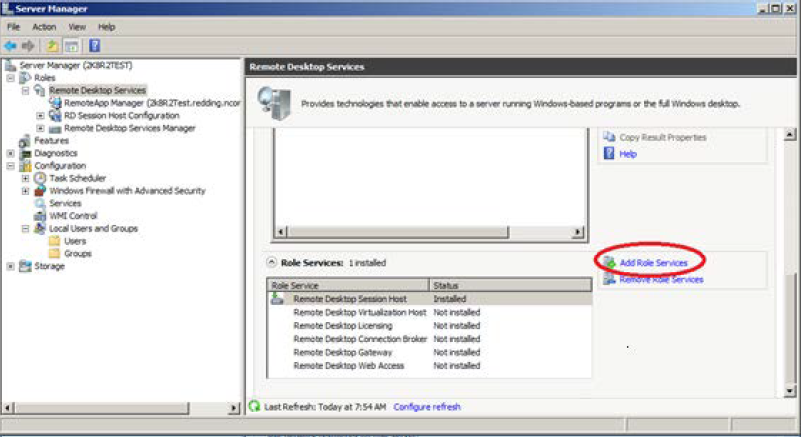Click the results list scrollbar right arrow
The height and width of the screenshot is (439, 801).
click(577, 232)
